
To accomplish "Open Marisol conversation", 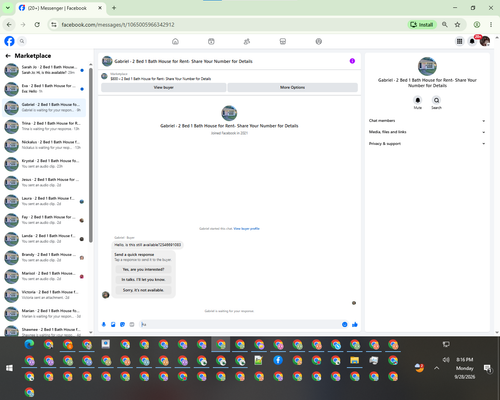I will [44, 276].
